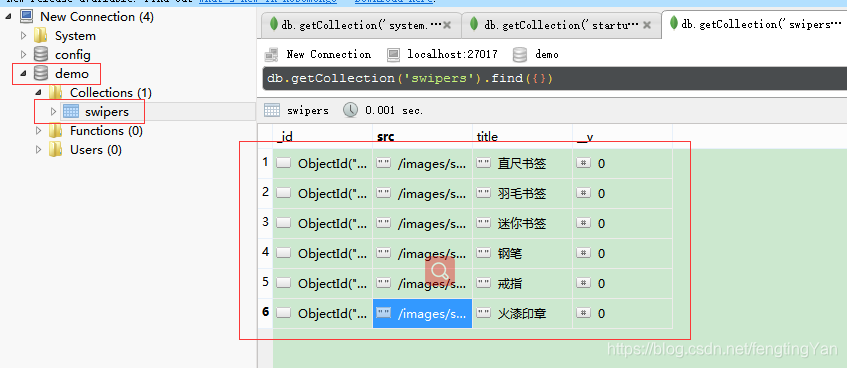This screenshot has height=368, width=847.
Task: Click the localhost:27017 label
Action: coord(452,55)
